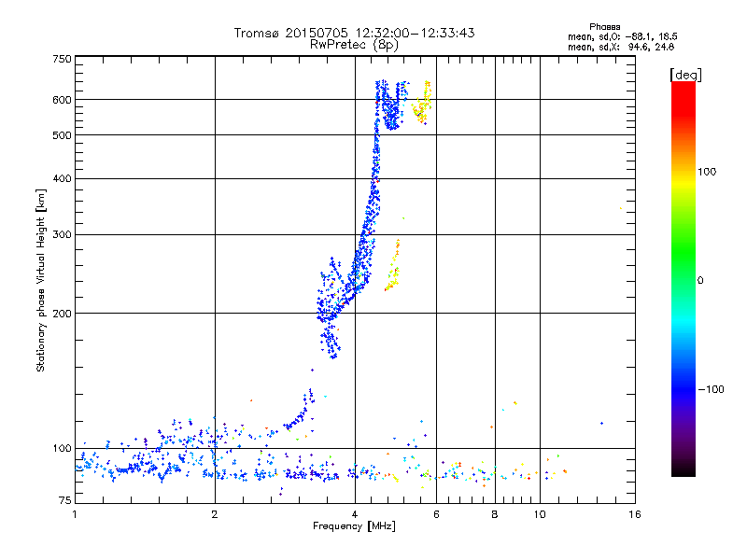Click the y-axis tick label '750'
This screenshot has width=747, height=560.
coord(62,59)
